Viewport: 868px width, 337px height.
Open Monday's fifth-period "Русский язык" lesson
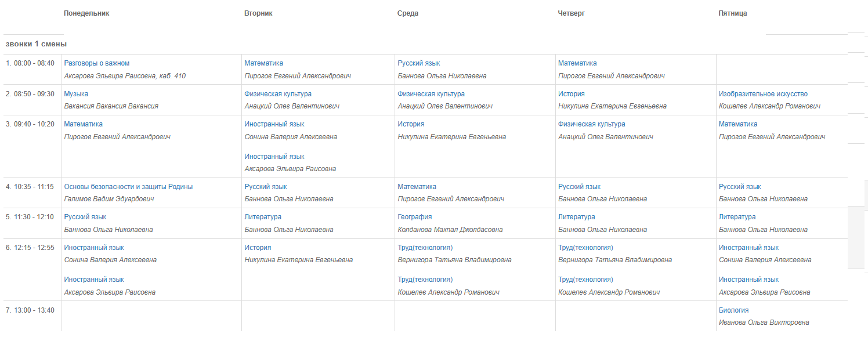pyautogui.click(x=85, y=217)
